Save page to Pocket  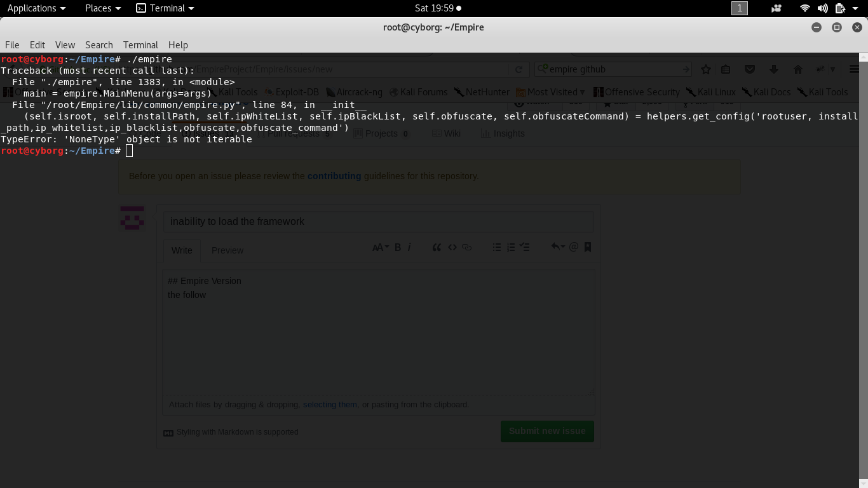coord(749,69)
